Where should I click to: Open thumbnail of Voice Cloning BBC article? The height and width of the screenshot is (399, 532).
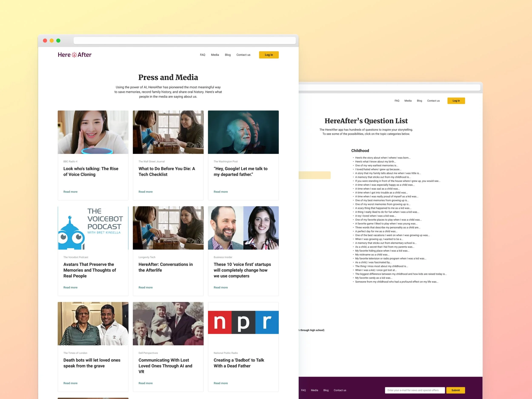(x=93, y=132)
